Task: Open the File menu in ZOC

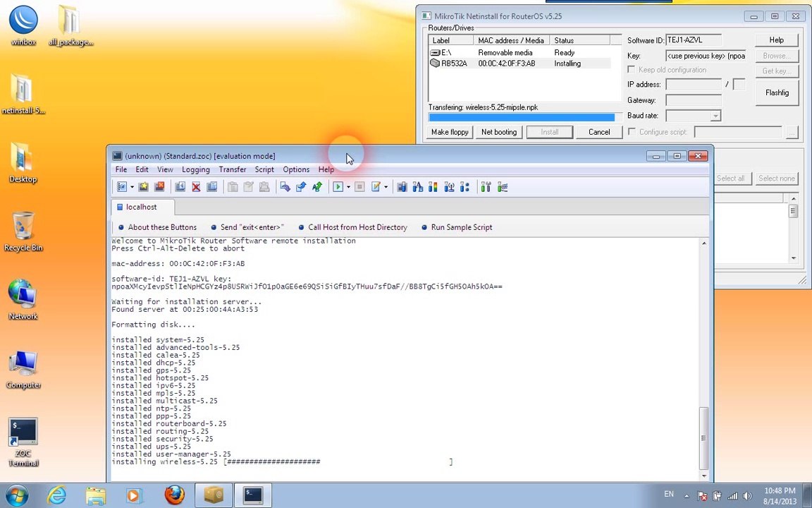Action: click(x=121, y=169)
